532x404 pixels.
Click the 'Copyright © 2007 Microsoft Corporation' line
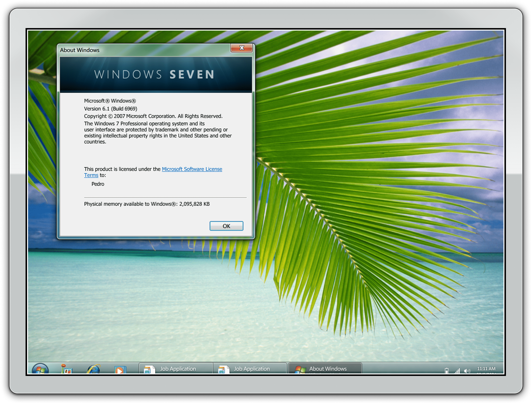coord(153,116)
